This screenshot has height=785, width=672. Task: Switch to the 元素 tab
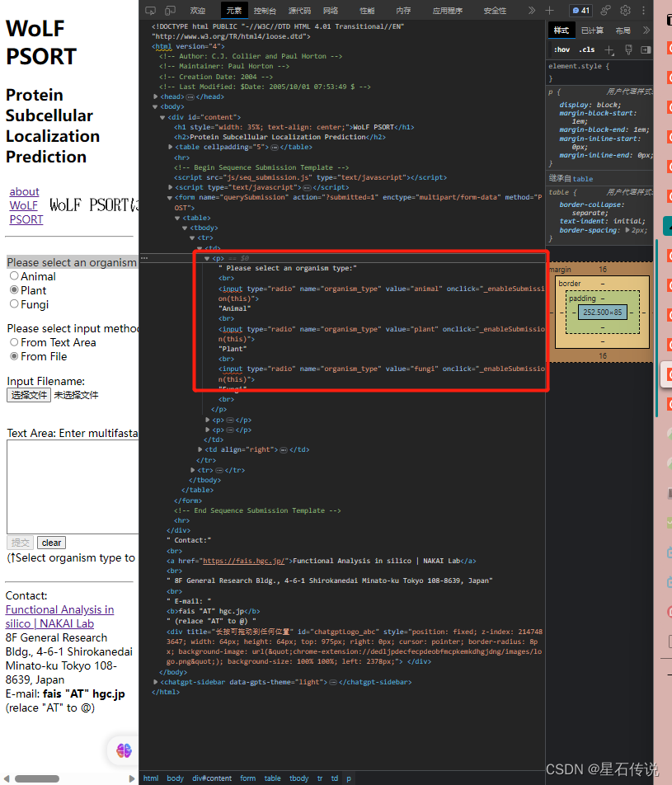click(233, 11)
